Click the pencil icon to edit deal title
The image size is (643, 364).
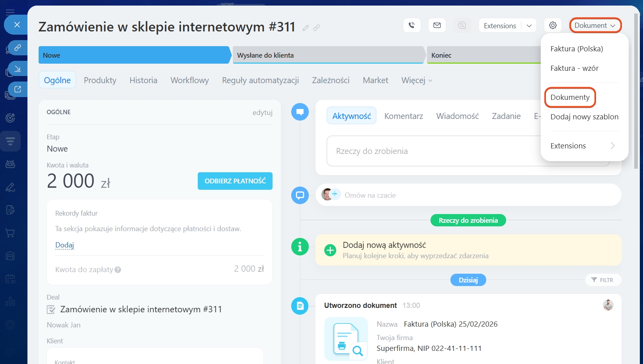pyautogui.click(x=306, y=28)
